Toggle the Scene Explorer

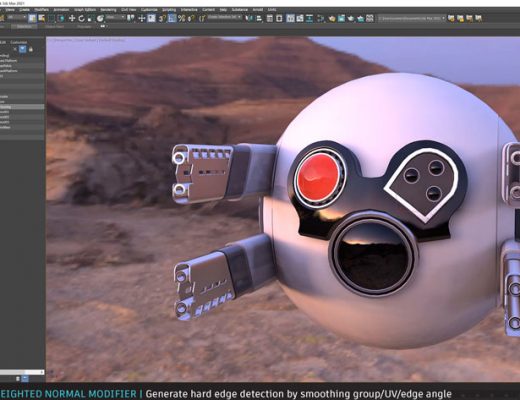(x=270, y=18)
